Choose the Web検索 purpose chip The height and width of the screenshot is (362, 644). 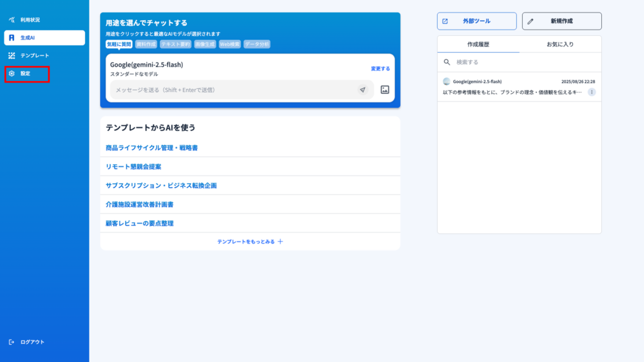point(230,44)
